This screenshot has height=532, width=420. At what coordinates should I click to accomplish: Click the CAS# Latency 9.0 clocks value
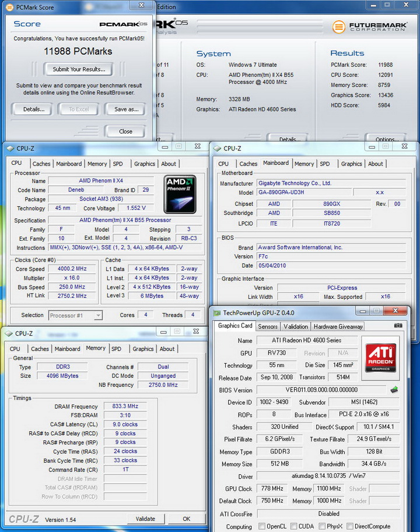pyautogui.click(x=125, y=424)
